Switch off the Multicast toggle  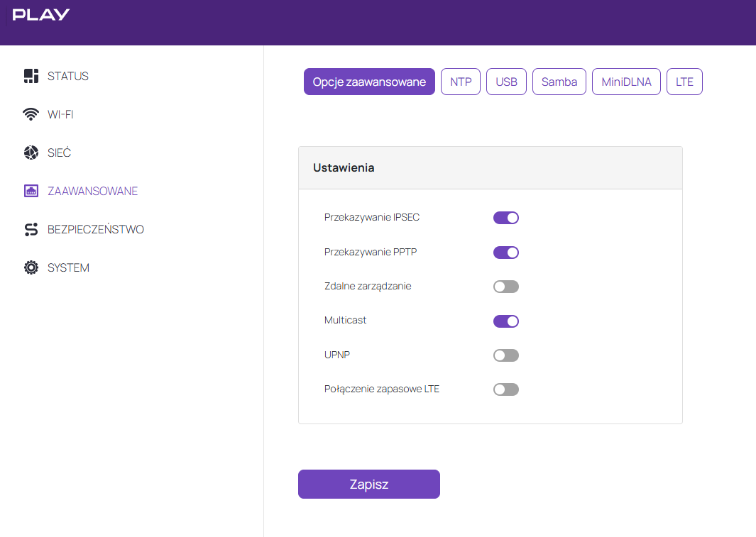coord(506,321)
